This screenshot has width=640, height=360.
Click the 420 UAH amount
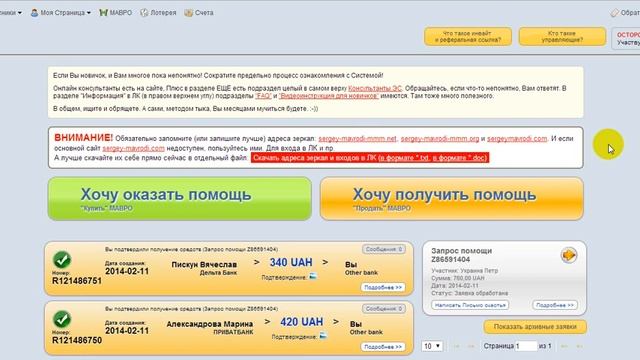pyautogui.click(x=301, y=322)
